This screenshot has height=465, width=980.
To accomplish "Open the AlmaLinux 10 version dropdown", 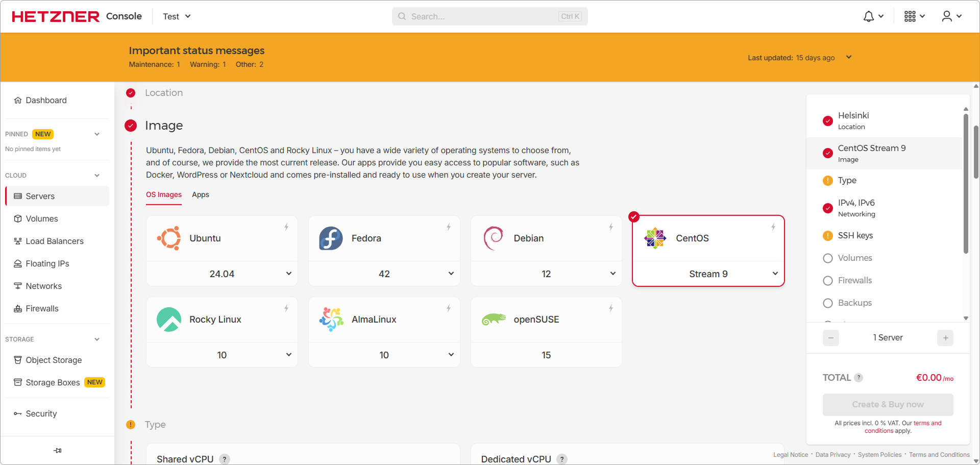I will [384, 355].
